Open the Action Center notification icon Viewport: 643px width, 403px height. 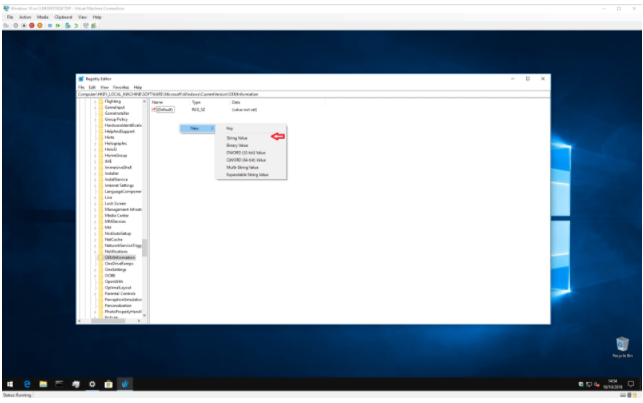(x=631, y=384)
